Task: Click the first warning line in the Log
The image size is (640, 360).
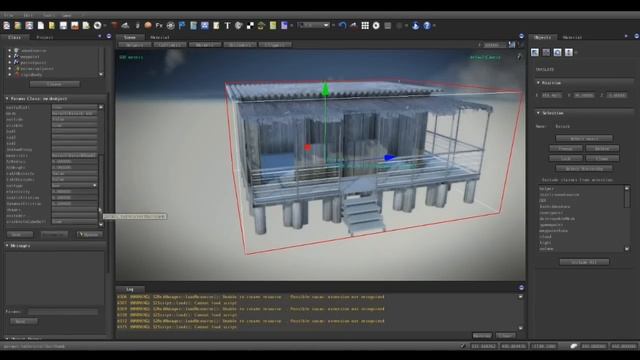Action: tap(251, 297)
